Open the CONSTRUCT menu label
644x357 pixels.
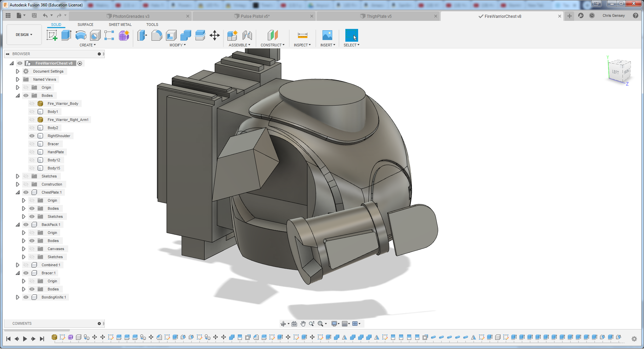(272, 45)
